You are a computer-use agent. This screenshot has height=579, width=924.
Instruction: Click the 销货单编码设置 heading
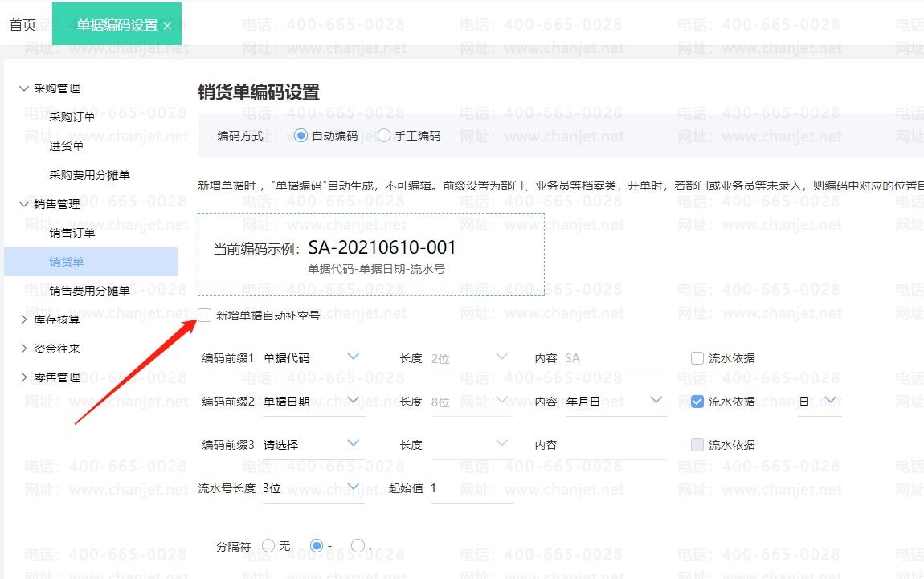259,92
